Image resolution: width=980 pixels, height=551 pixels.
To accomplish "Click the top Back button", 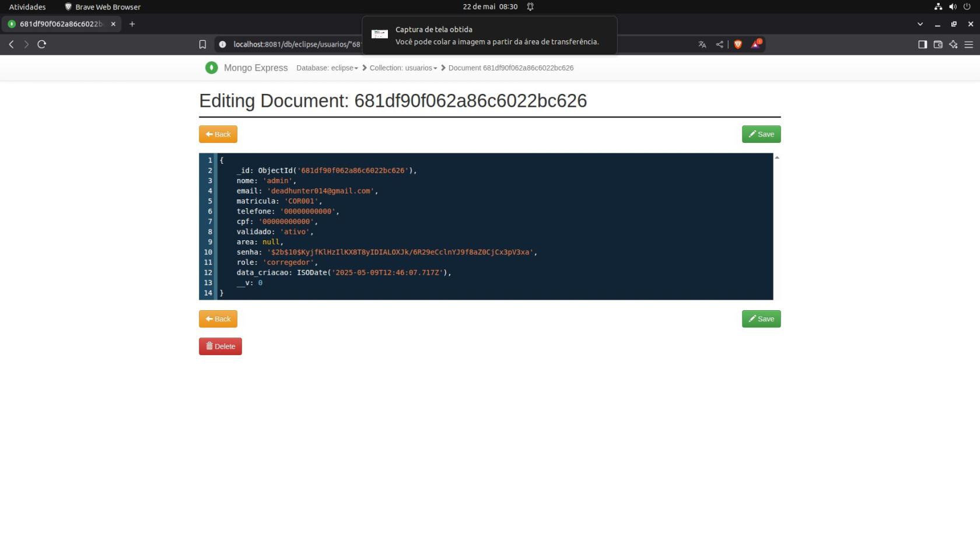I will pyautogui.click(x=218, y=134).
